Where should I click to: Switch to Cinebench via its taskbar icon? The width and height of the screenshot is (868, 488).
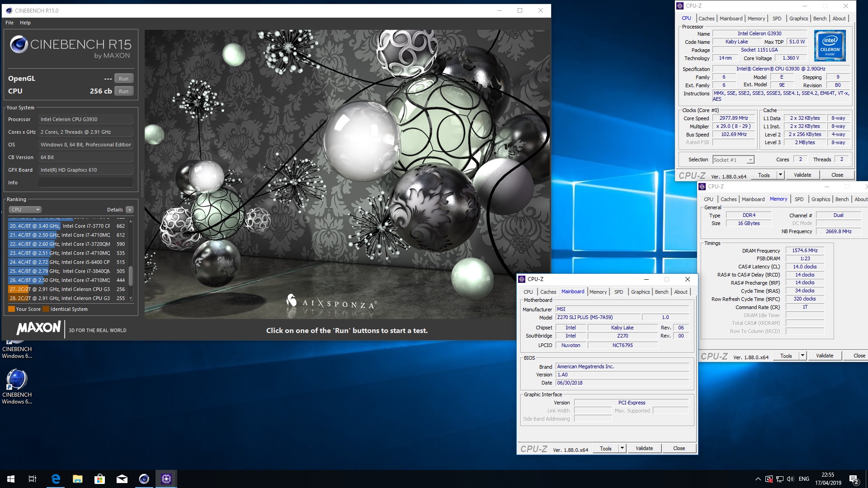(x=144, y=479)
